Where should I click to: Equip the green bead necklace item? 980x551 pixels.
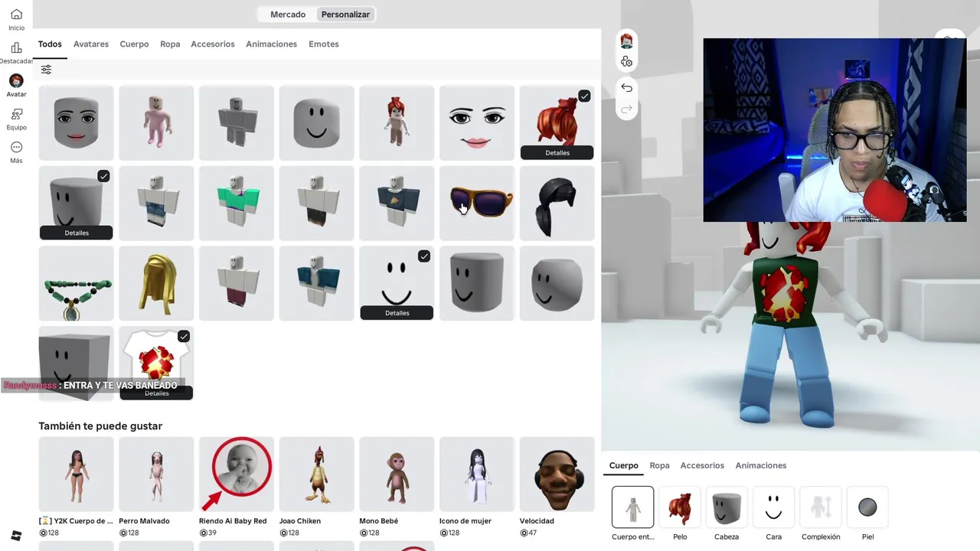coord(77,284)
